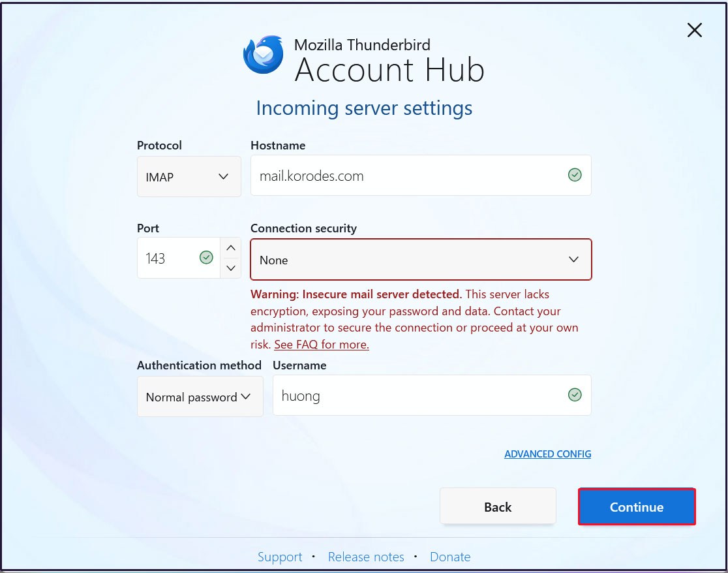The height and width of the screenshot is (573, 728).
Task: Click the Account Hub title text
Action: pyautogui.click(x=389, y=70)
